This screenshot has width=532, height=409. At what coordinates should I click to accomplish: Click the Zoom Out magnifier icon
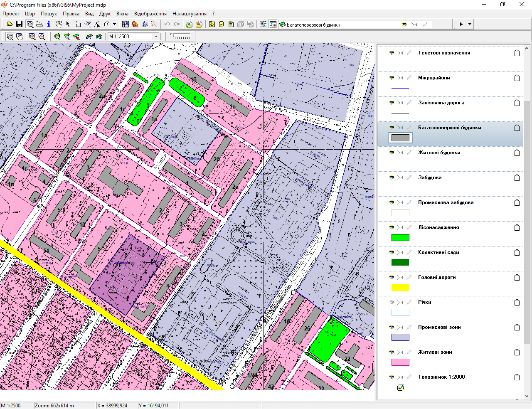click(42, 37)
